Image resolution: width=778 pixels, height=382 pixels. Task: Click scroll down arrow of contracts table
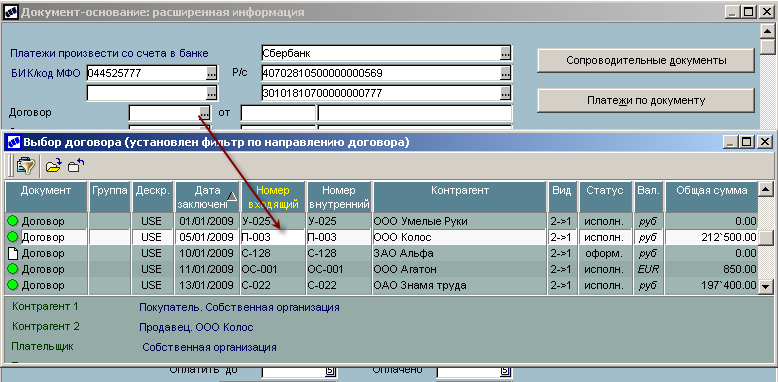(x=766, y=286)
